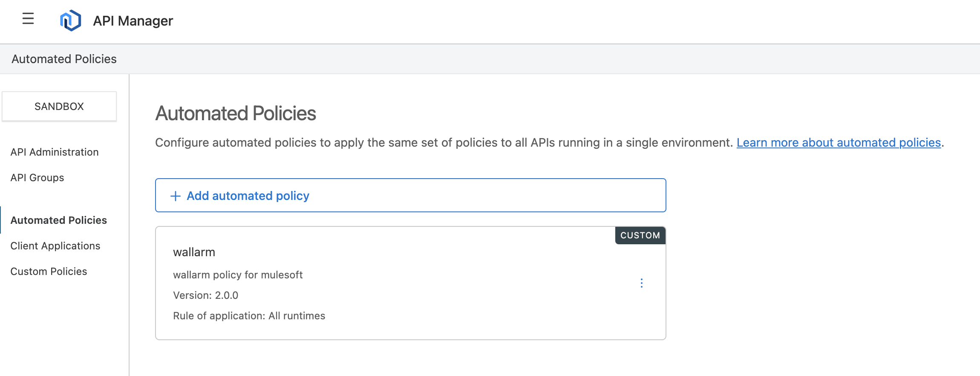The image size is (980, 376).
Task: Open the wallarm policy three-dot menu
Action: 641,283
